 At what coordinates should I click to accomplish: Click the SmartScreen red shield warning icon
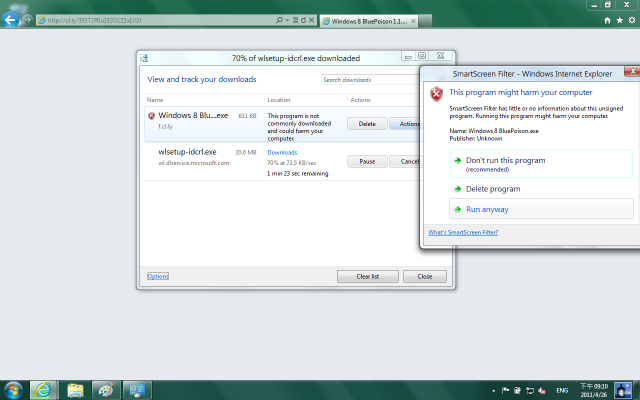click(436, 94)
